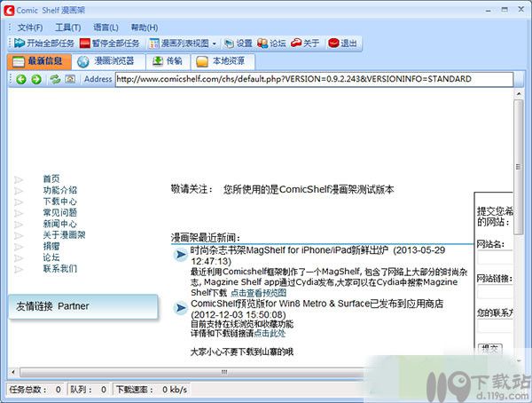Viewport: 532px width, 403px height.
Task: Open the 联系我们 sidebar link
Action: [59, 268]
